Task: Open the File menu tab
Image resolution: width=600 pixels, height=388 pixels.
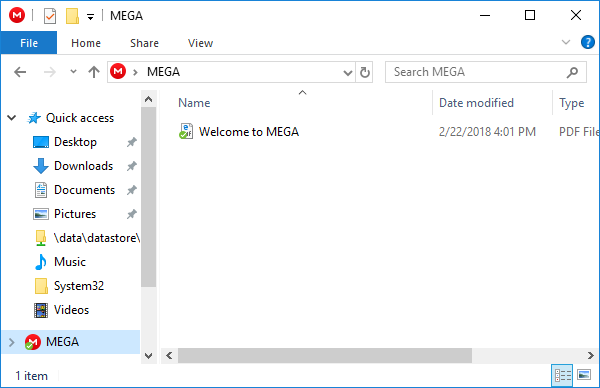Action: click(x=29, y=43)
